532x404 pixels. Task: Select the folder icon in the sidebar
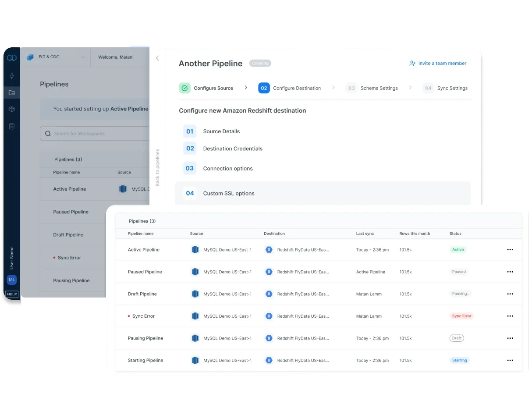pyautogui.click(x=12, y=92)
